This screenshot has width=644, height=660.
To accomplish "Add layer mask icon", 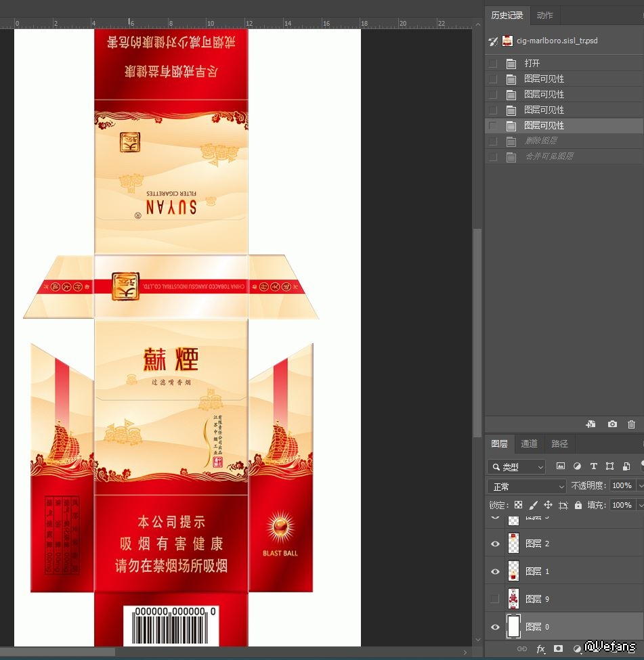I will point(559,648).
